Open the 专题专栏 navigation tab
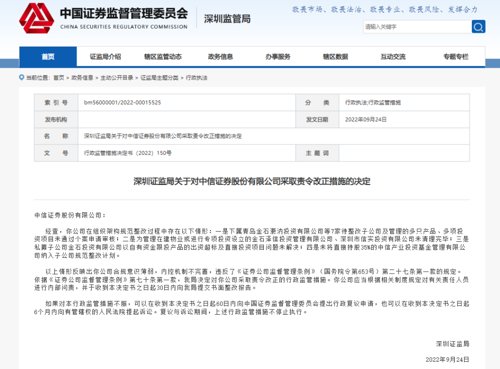 456,57
